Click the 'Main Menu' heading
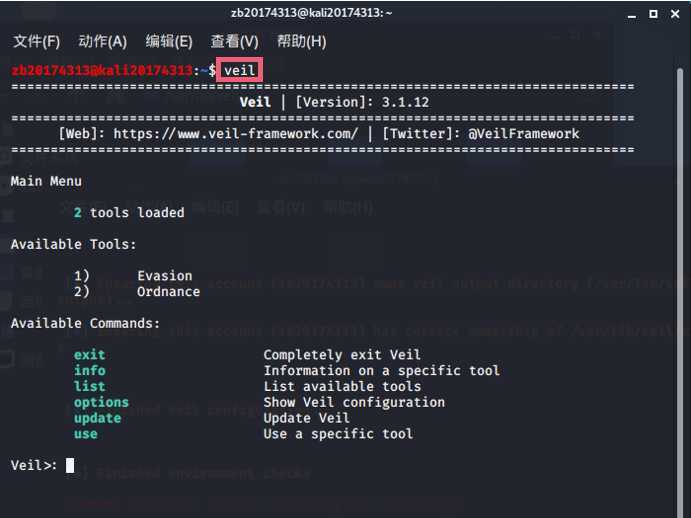 pyautogui.click(x=46, y=181)
